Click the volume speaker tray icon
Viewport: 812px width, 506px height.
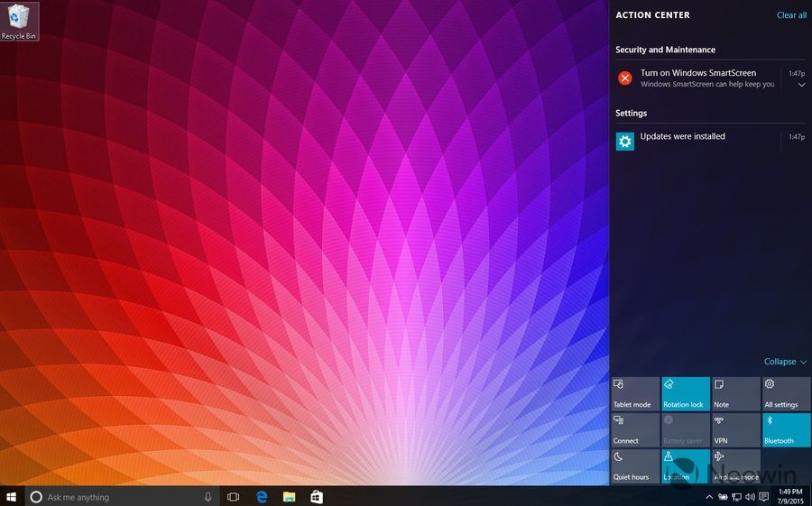pos(750,497)
